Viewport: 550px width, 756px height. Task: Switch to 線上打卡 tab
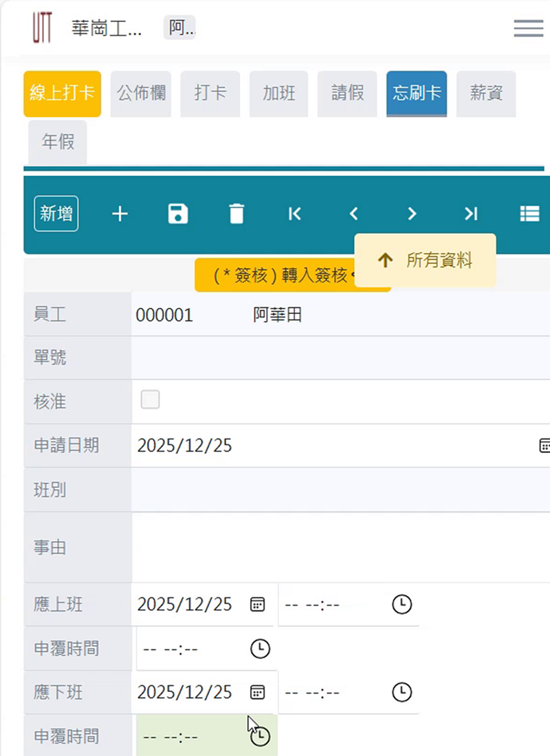[63, 93]
